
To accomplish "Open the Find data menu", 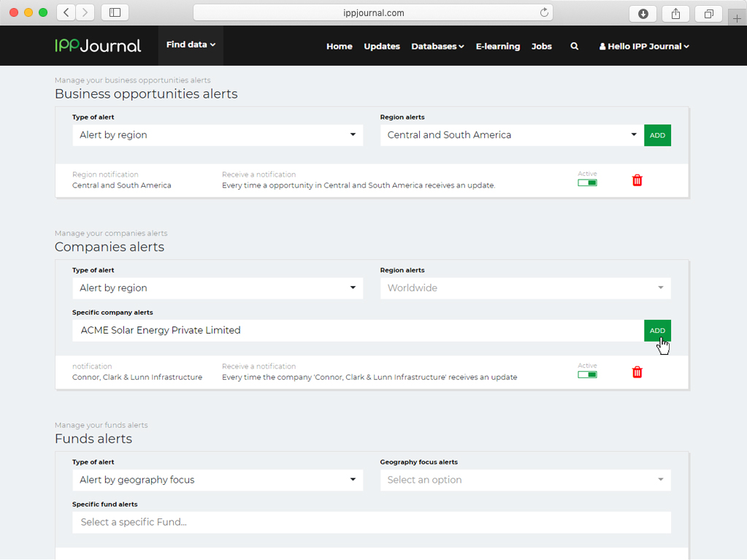I will 191,45.
